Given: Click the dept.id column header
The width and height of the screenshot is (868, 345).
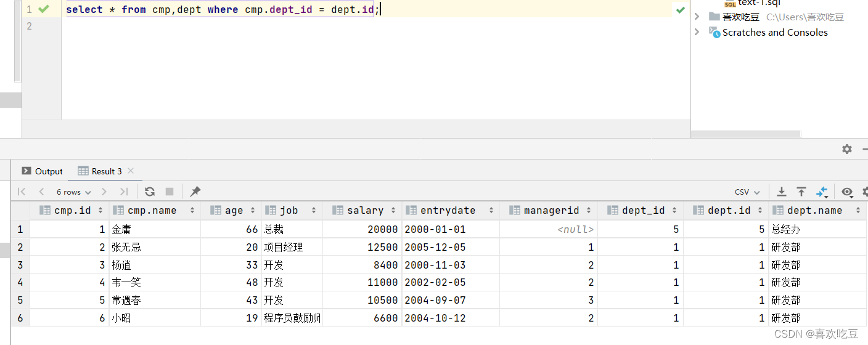Looking at the screenshot, I should pyautogui.click(x=726, y=211).
